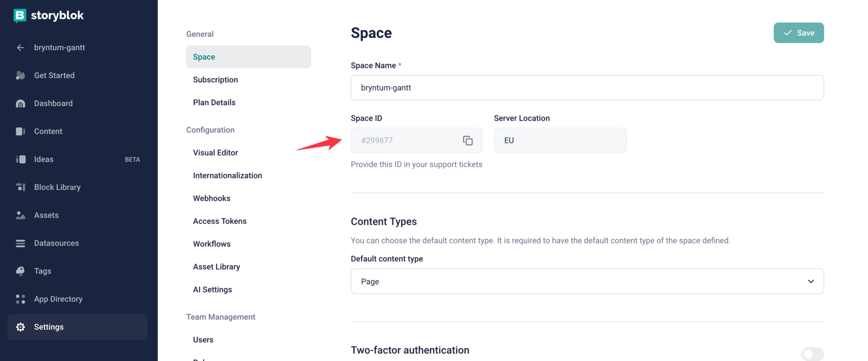Open Internationalization settings
The width and height of the screenshot is (868, 361).
(227, 176)
